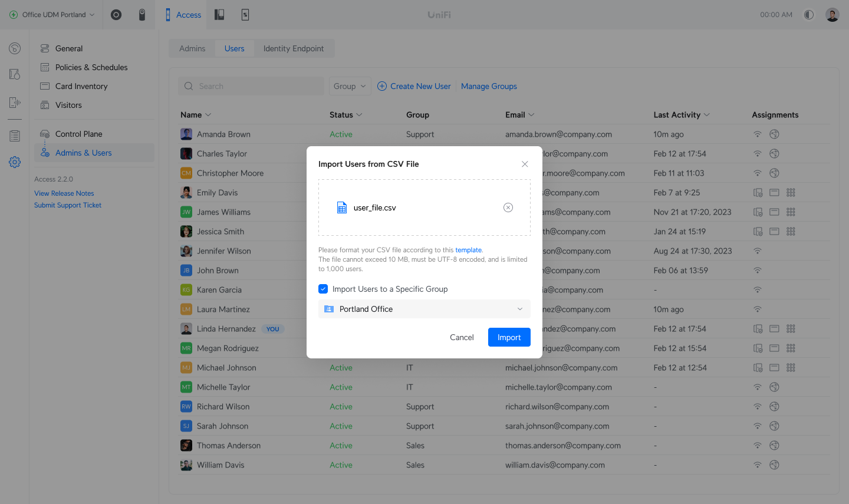Open the Group filter dropdown

pos(350,86)
